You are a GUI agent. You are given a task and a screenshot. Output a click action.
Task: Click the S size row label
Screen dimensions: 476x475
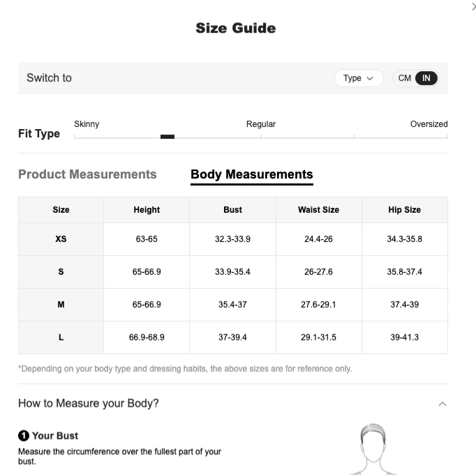61,272
